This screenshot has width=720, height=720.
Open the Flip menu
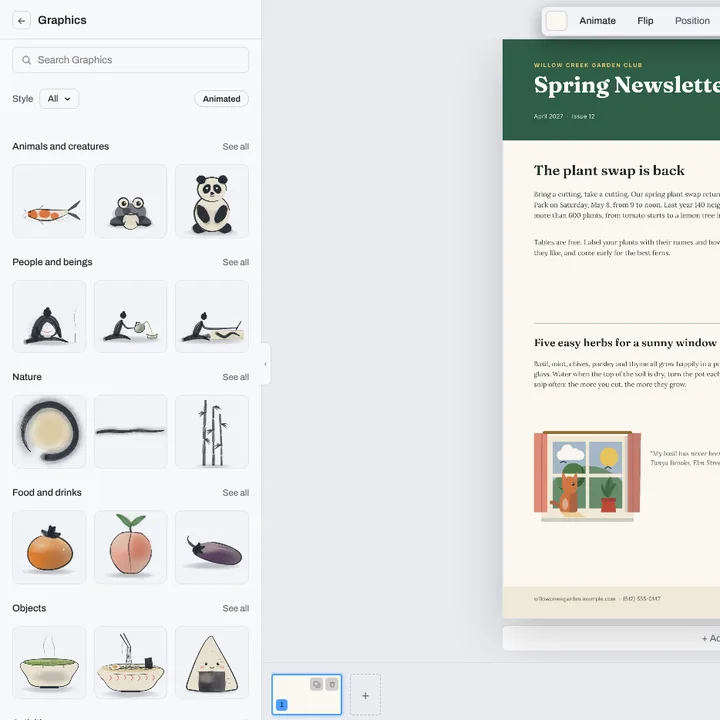coord(645,21)
